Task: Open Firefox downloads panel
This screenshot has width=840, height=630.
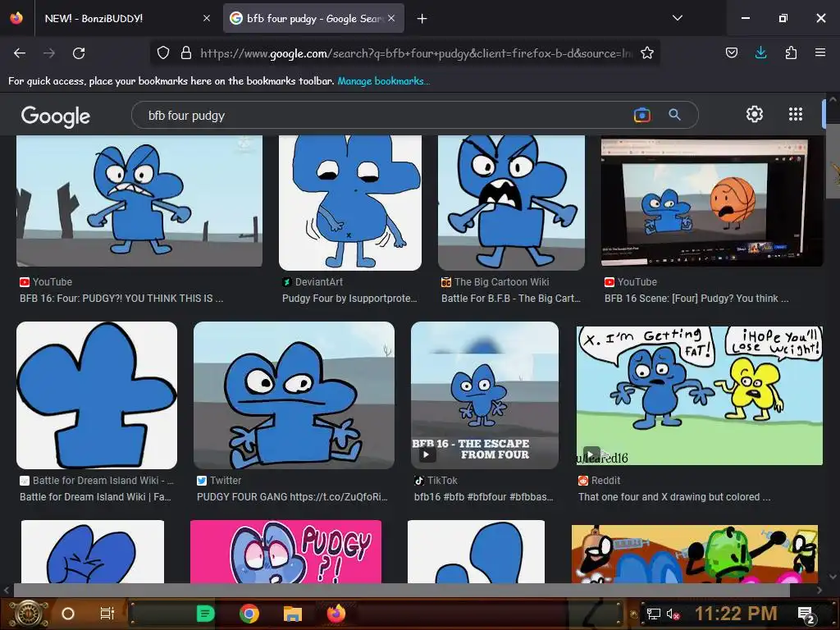Action: pyautogui.click(x=760, y=53)
